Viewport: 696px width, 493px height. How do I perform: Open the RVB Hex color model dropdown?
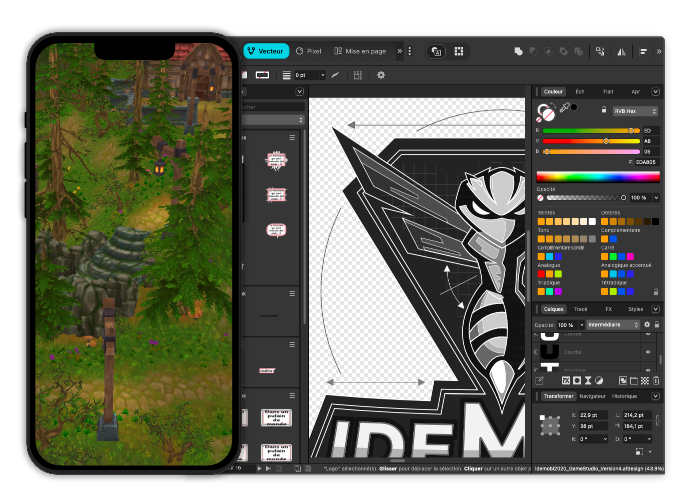(x=635, y=111)
